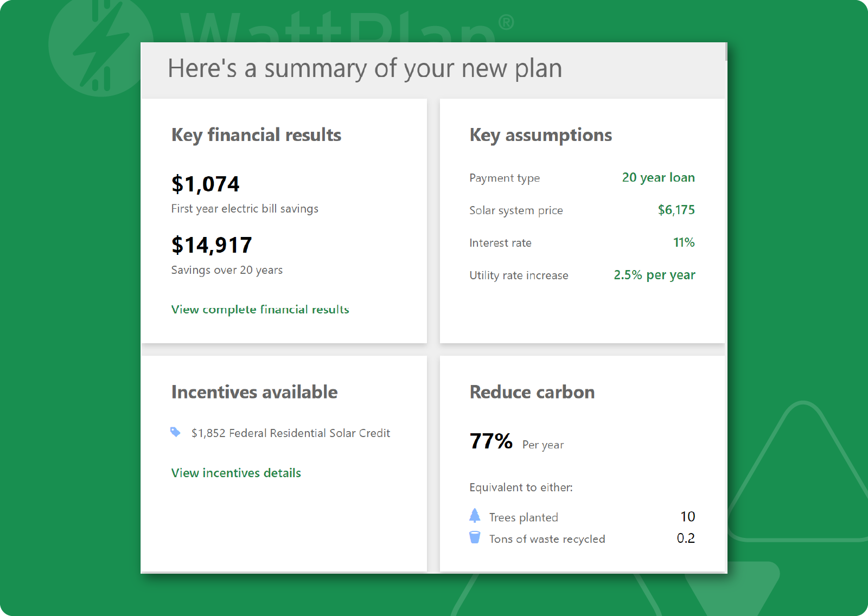Click the Key financial results heading

[x=256, y=135]
